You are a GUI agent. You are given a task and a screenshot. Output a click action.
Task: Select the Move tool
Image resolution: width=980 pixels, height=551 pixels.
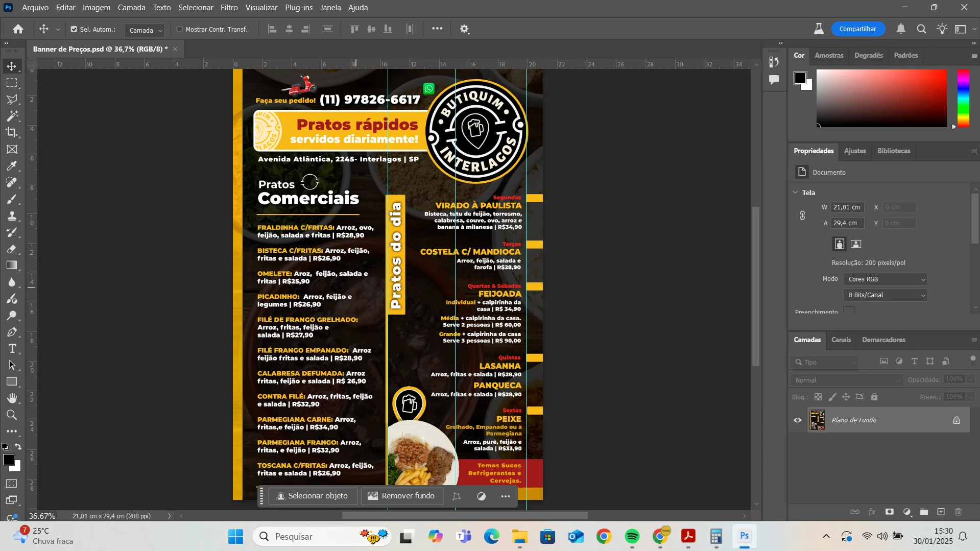tap(12, 66)
